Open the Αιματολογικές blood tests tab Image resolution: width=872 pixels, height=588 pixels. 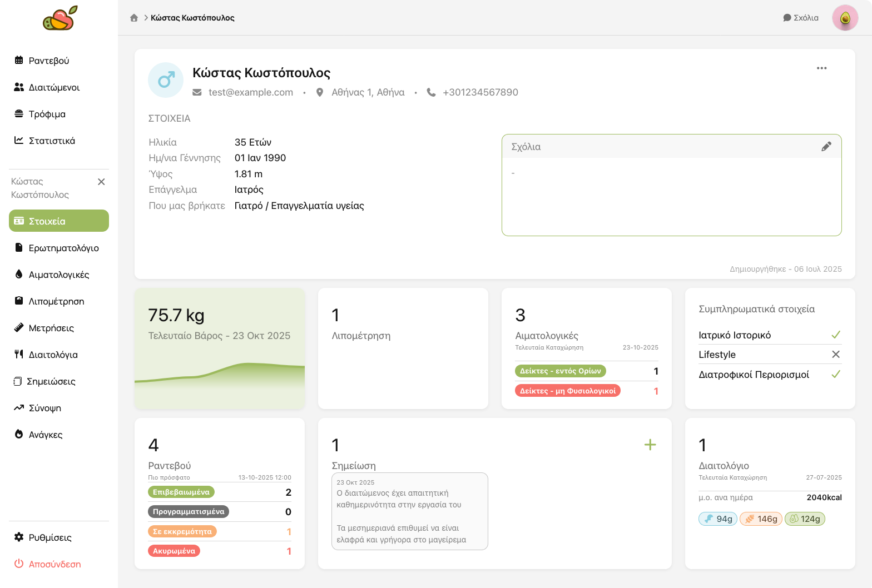tap(58, 275)
